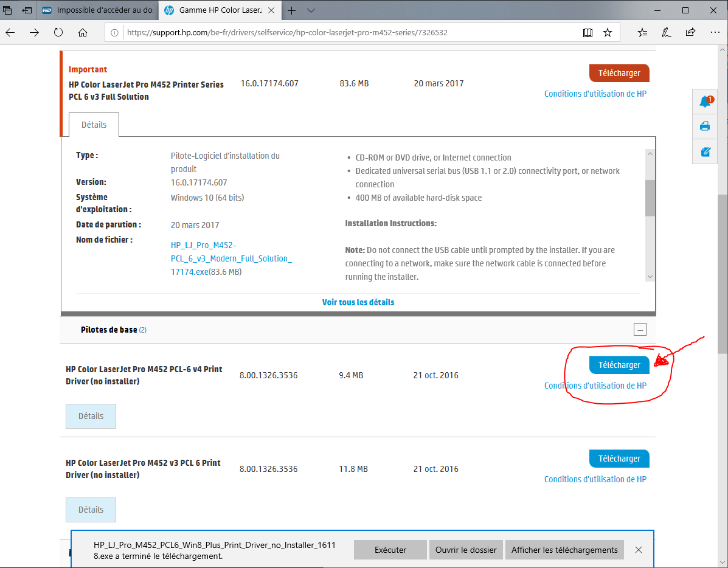Click the browser Forward arrow
This screenshot has height=568, width=728.
[34, 32]
